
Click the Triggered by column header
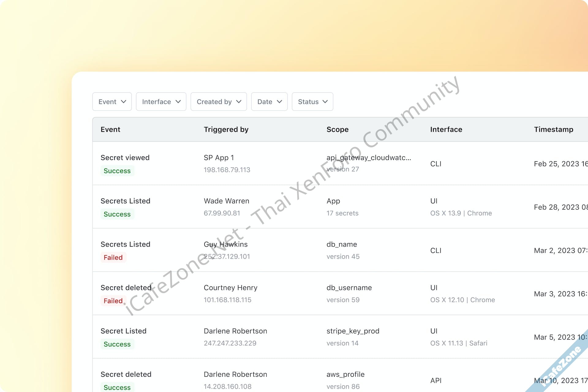226,130
